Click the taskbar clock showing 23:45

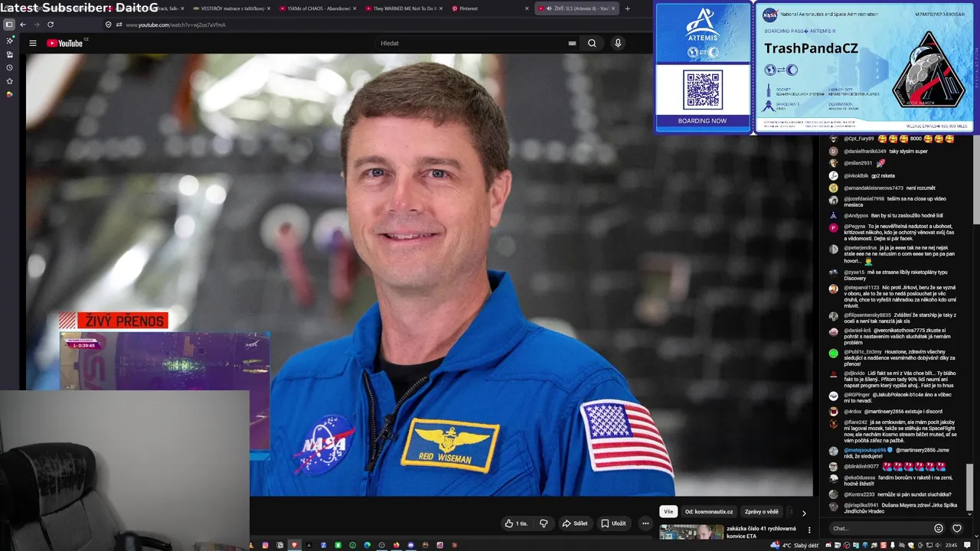coord(951,545)
